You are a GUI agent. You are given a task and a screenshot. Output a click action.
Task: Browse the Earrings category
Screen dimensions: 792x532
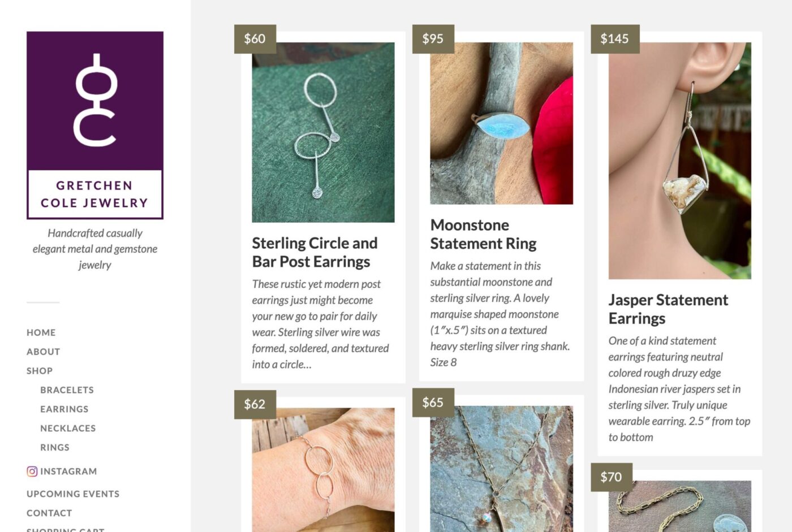click(64, 409)
